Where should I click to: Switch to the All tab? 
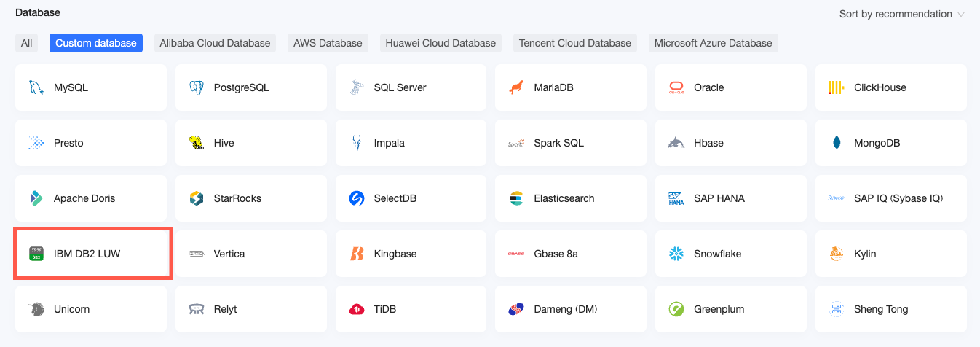click(26, 43)
